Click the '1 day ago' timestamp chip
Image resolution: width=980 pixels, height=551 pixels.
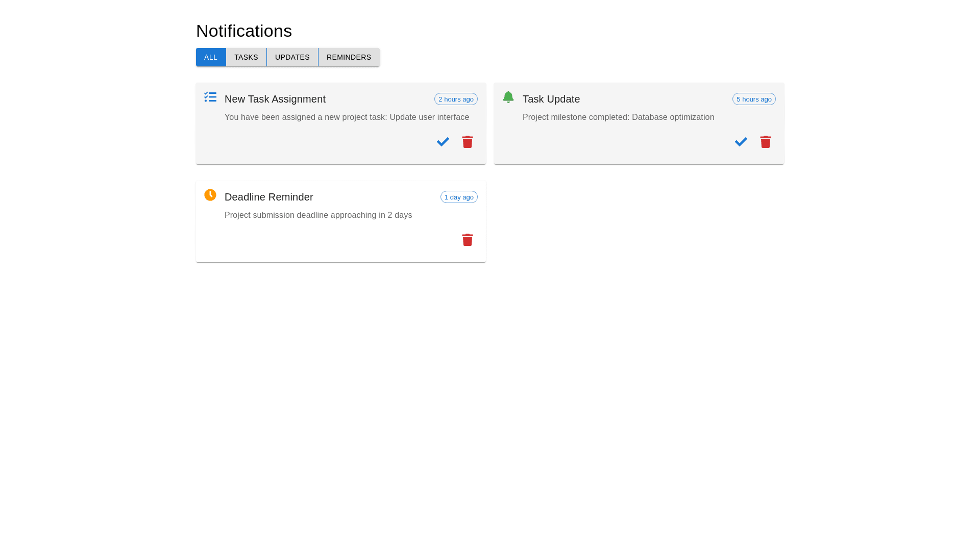tap(459, 197)
